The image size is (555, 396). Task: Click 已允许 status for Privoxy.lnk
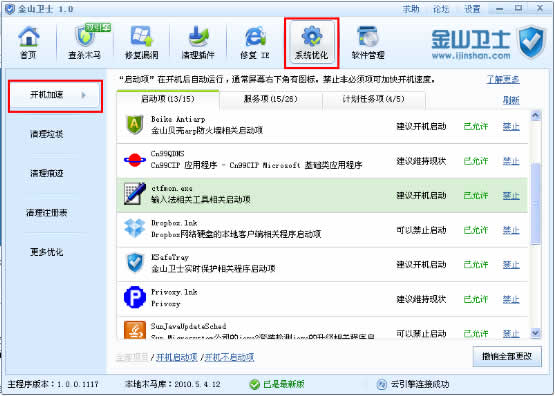point(476,299)
